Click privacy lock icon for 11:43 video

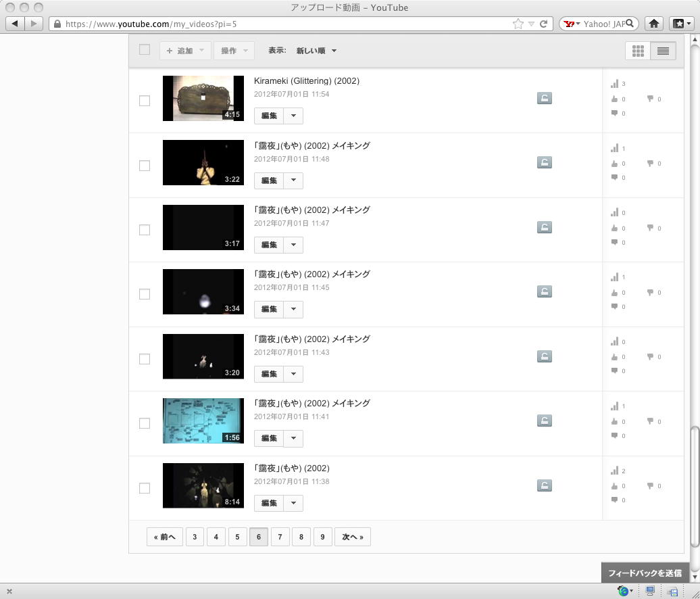click(x=544, y=356)
